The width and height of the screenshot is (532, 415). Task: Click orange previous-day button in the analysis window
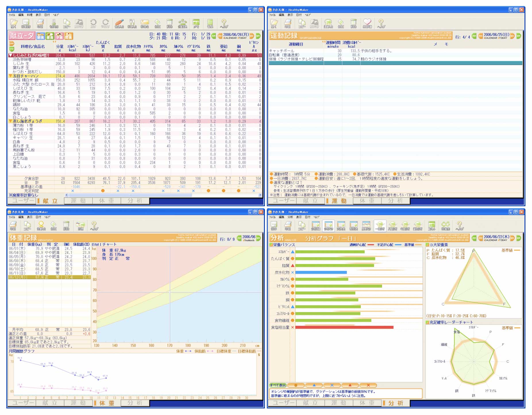coord(480,238)
